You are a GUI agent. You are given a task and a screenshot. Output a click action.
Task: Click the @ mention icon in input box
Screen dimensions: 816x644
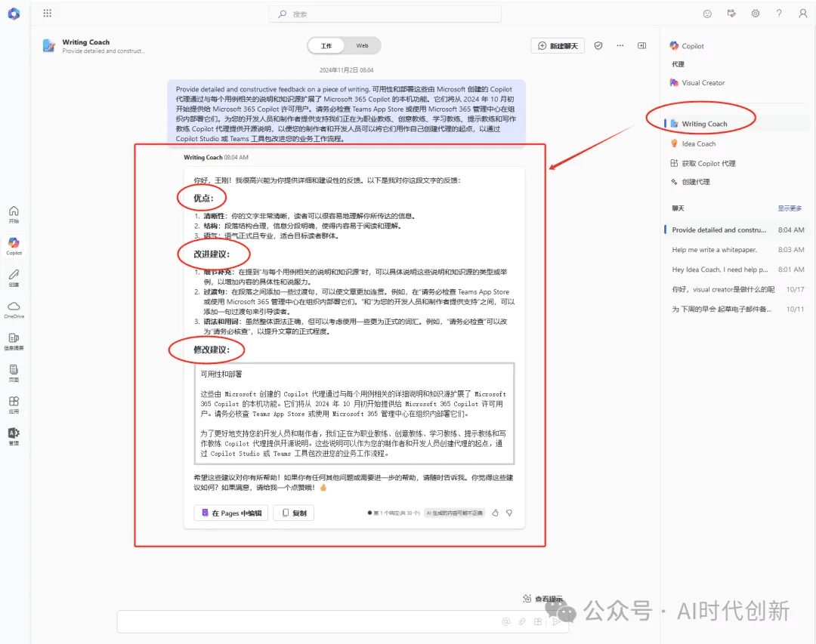coord(505,621)
